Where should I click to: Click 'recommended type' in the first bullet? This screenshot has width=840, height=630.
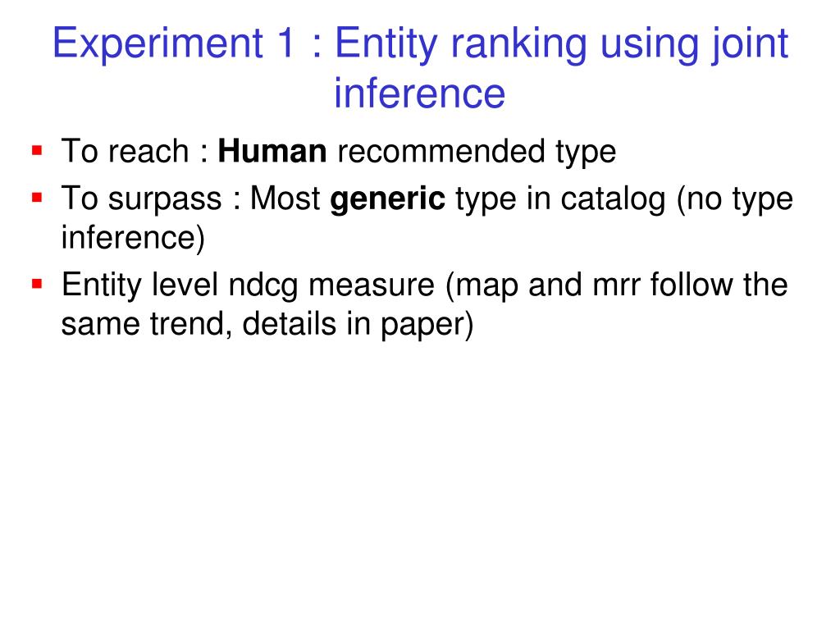point(477,152)
